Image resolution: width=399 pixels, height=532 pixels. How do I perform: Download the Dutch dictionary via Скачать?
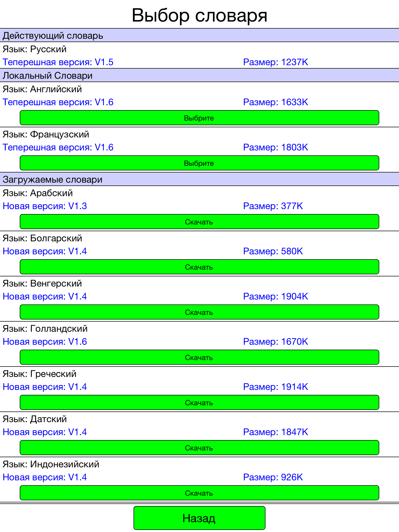tap(199, 357)
